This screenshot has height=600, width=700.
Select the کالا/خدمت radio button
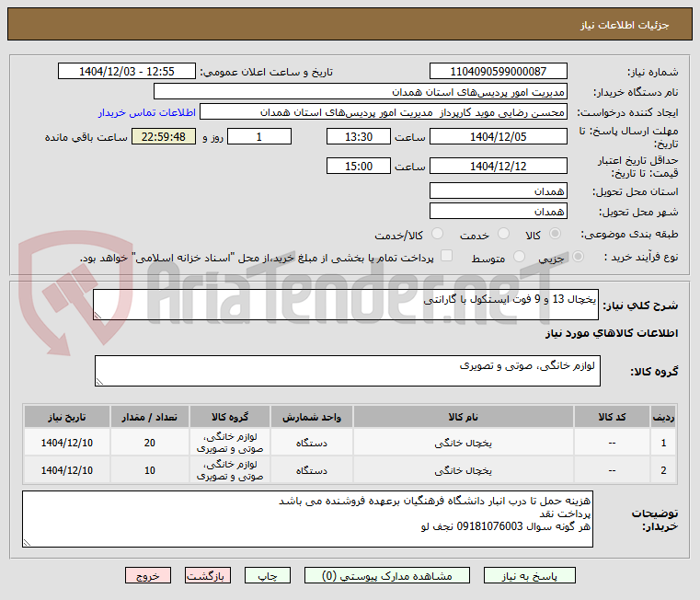tap(438, 233)
